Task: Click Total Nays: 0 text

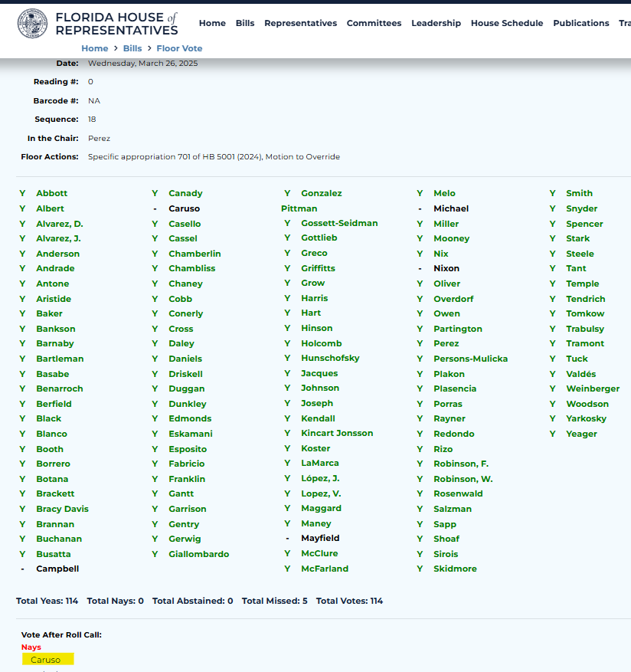Action: pyautogui.click(x=115, y=602)
